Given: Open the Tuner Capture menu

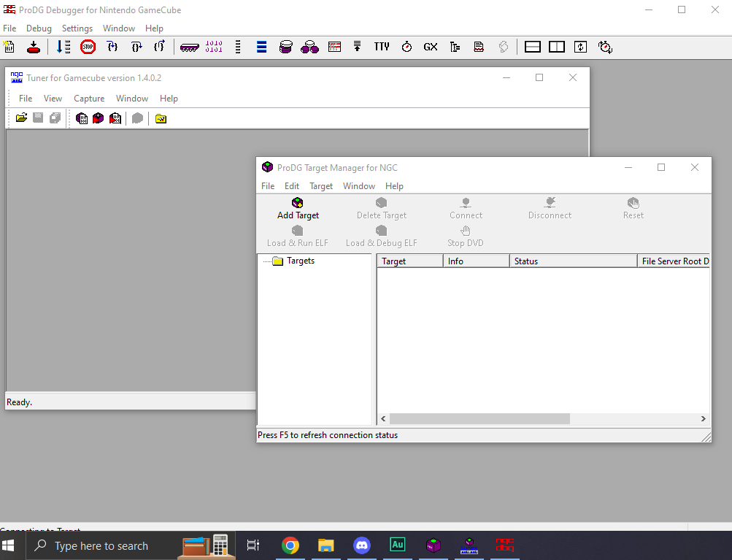Looking at the screenshot, I should tap(89, 99).
